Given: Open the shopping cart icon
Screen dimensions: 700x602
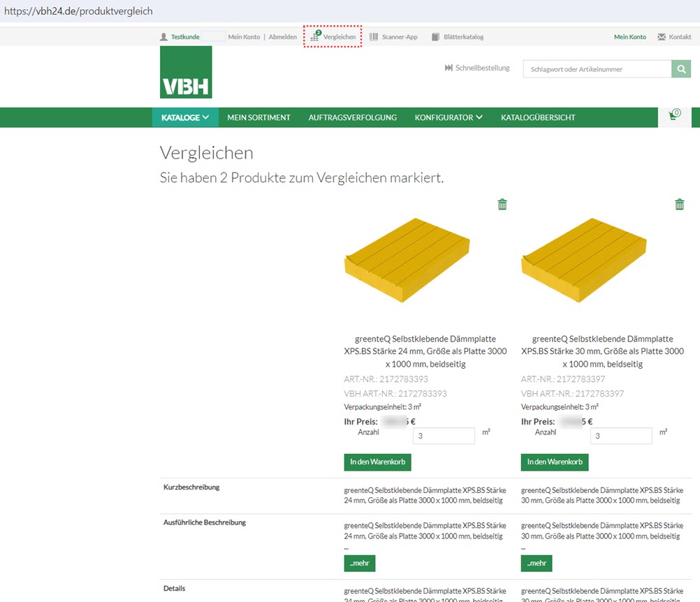Looking at the screenshot, I should (675, 115).
